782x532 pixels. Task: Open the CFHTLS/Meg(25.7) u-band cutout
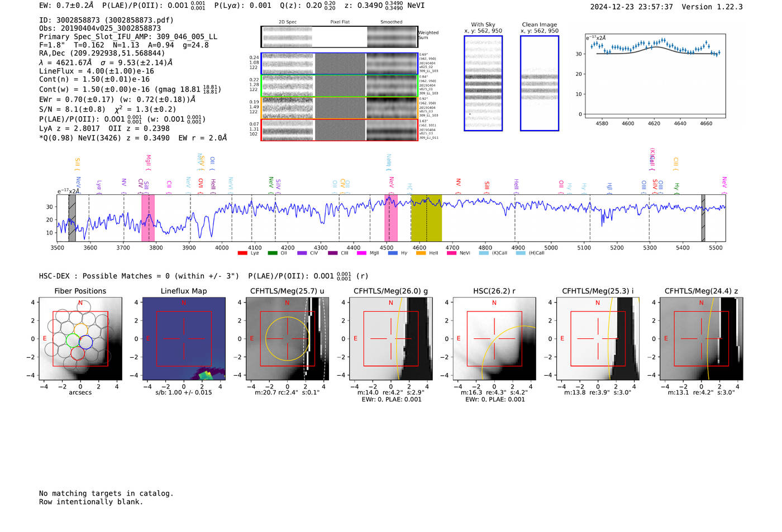point(287,338)
